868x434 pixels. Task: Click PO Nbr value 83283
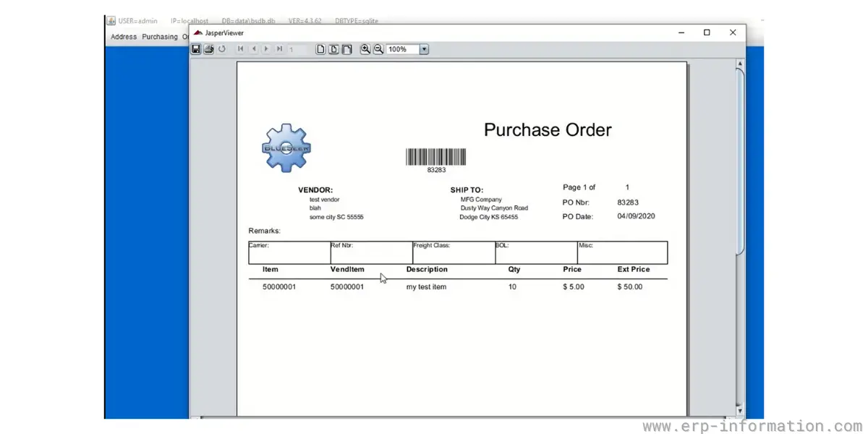tap(628, 203)
